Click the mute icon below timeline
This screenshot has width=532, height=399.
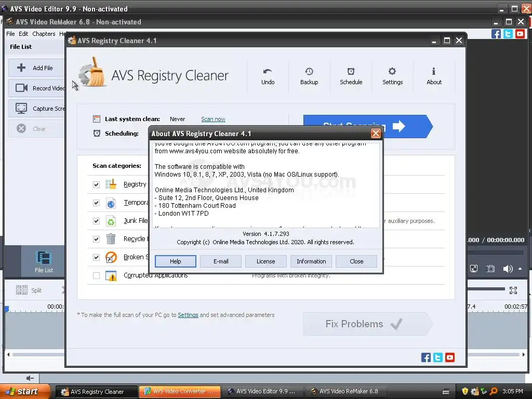click(x=30, y=378)
